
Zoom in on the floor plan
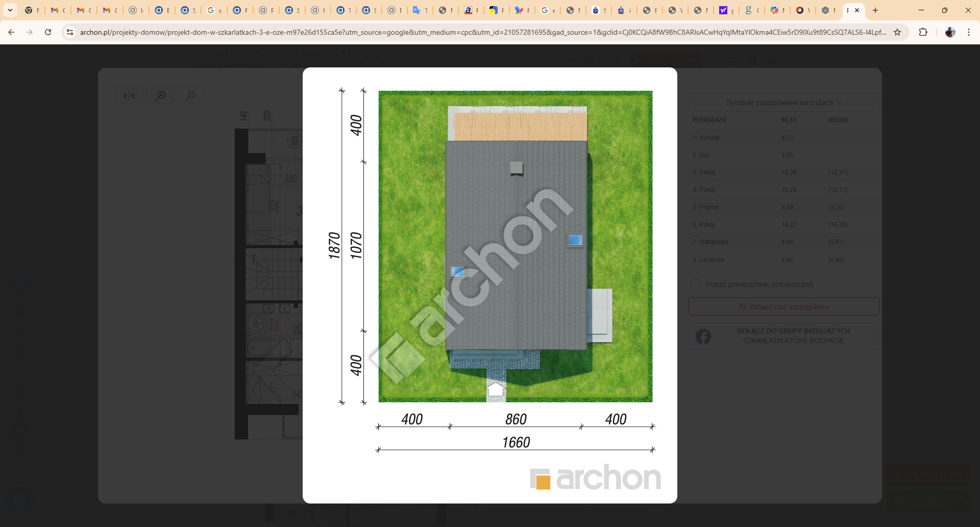[x=160, y=95]
